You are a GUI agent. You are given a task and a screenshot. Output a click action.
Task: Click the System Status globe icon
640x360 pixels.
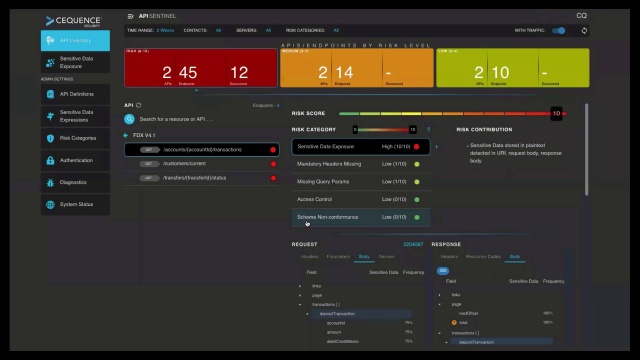(x=50, y=204)
